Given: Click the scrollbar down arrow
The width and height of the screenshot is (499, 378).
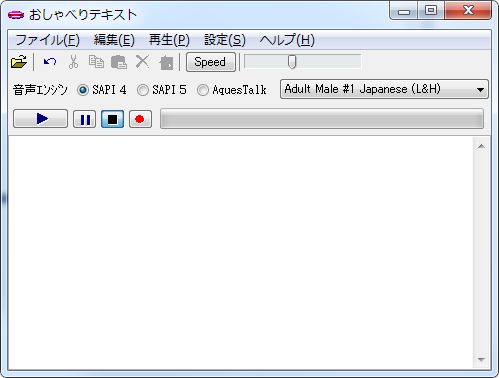Looking at the screenshot, I should [481, 359].
